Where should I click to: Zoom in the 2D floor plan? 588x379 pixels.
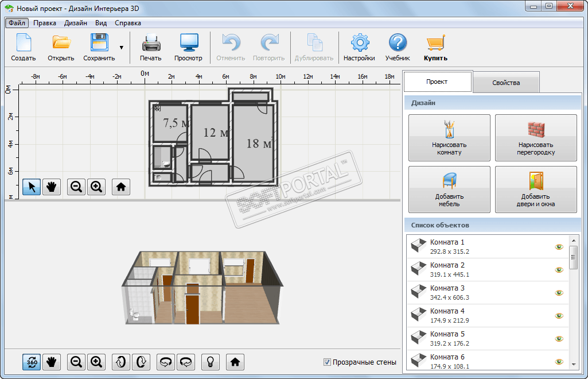coord(96,187)
